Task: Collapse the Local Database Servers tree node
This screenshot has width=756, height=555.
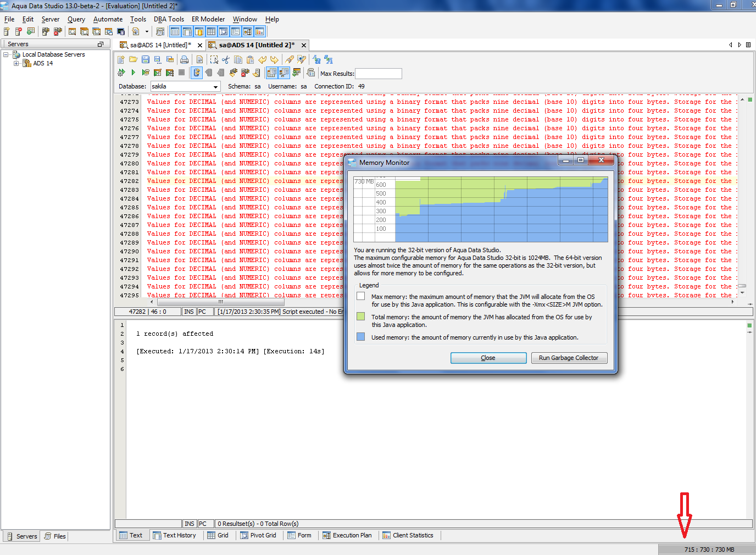Action: coord(6,54)
